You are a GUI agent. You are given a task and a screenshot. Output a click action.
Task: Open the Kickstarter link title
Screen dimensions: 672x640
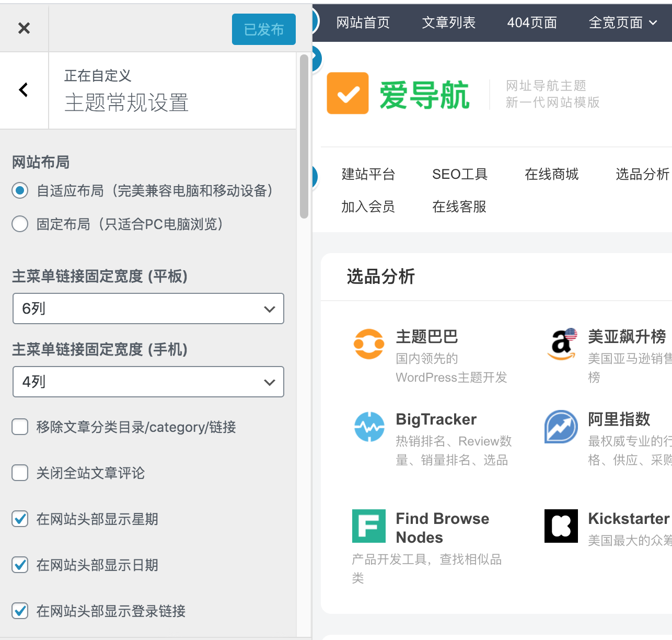click(629, 519)
